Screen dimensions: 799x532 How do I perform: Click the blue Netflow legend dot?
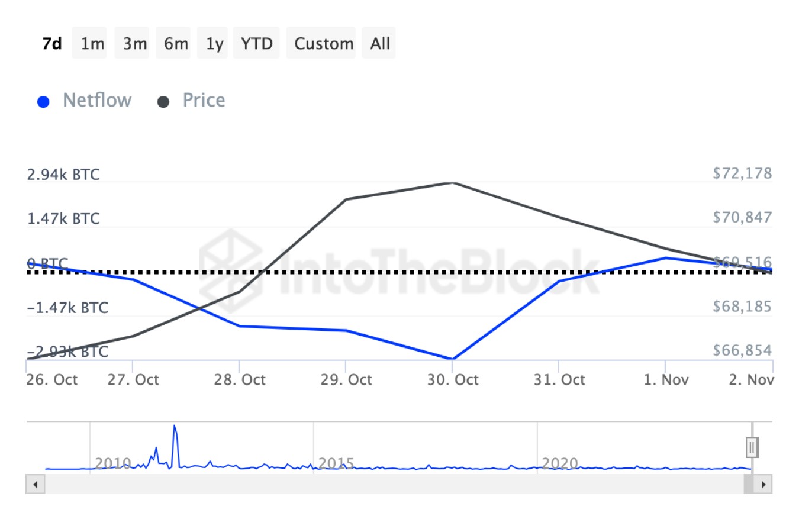tap(43, 102)
